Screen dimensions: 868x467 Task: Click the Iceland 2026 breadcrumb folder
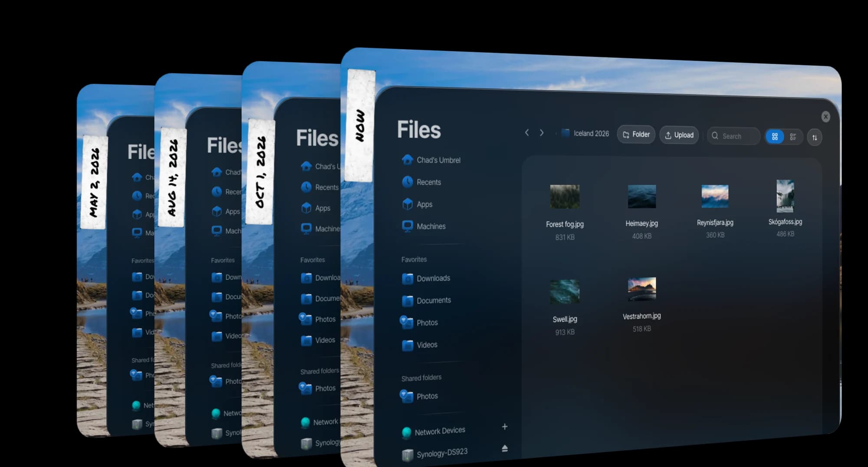tap(585, 133)
